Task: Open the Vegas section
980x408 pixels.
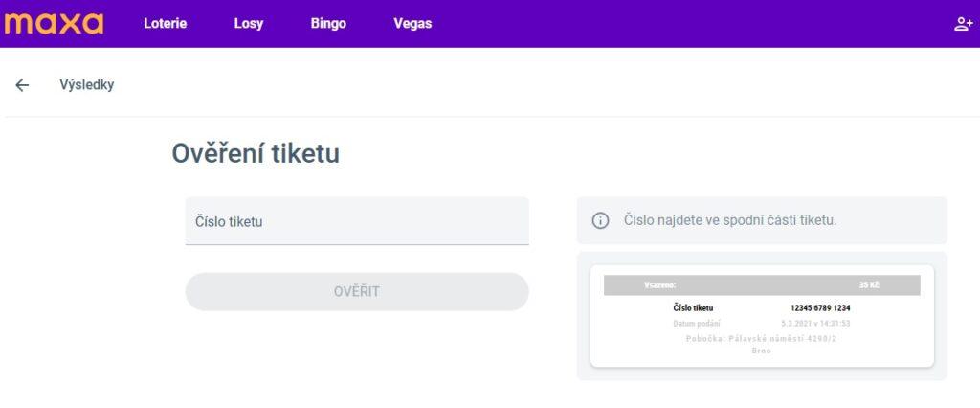Action: 412,24
